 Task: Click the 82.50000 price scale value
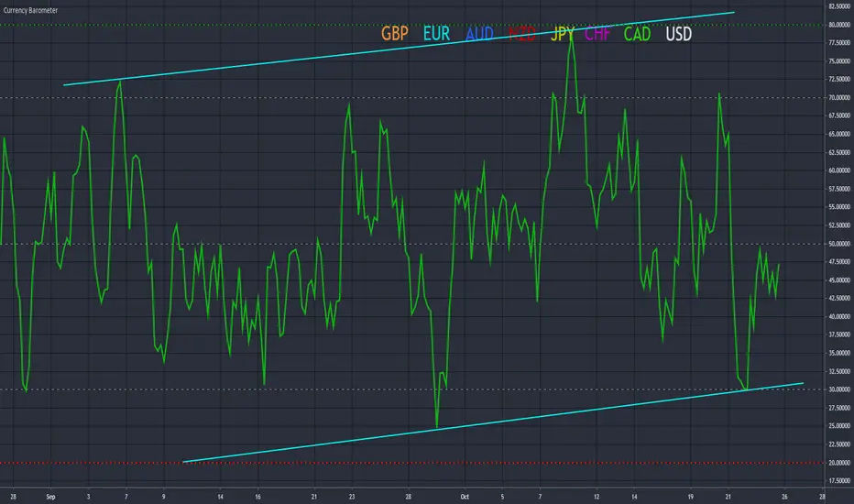point(839,6)
